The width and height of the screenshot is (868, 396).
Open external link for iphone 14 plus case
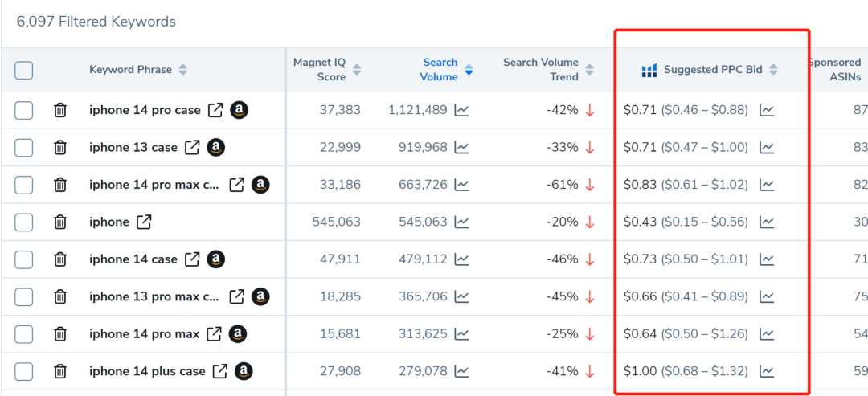pos(220,371)
